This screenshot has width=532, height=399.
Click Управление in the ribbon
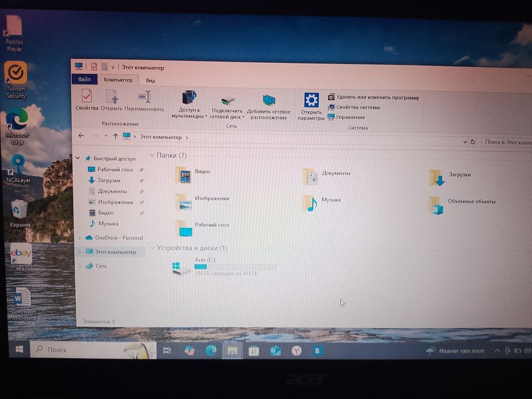(347, 117)
